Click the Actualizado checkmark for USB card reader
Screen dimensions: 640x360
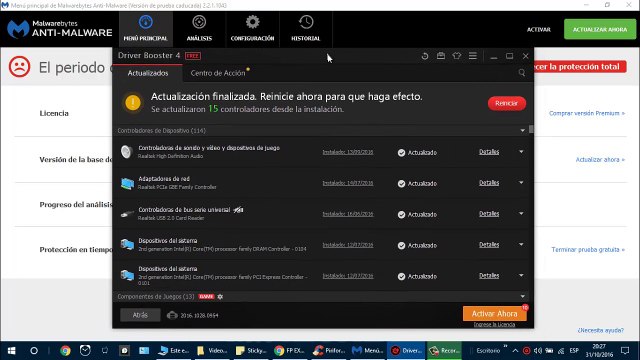pos(401,214)
